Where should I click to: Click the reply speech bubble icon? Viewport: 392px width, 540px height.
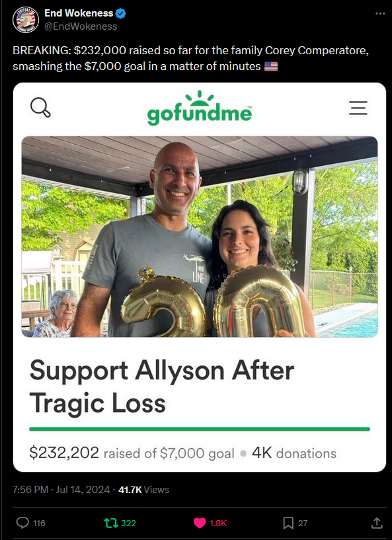(22, 523)
